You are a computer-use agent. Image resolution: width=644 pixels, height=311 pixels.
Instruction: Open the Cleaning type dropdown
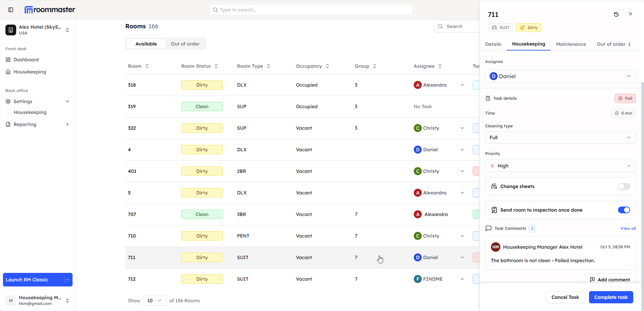click(x=560, y=137)
